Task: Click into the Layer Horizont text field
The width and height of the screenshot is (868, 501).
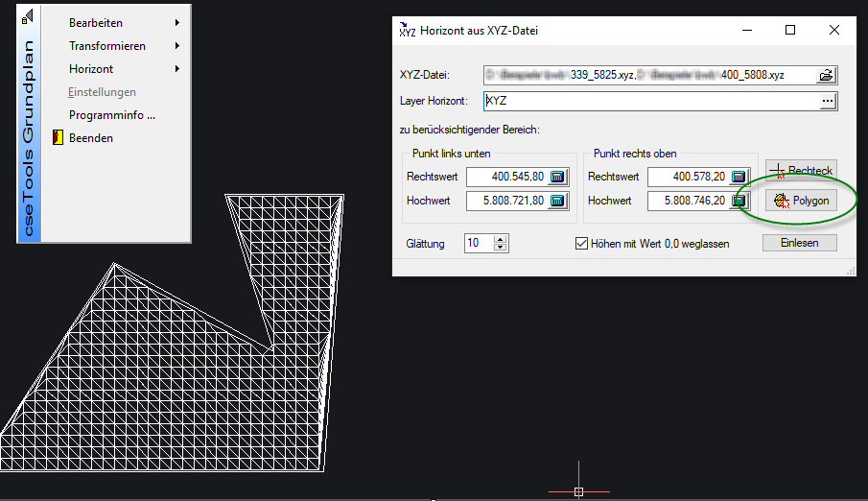Action: [x=650, y=101]
